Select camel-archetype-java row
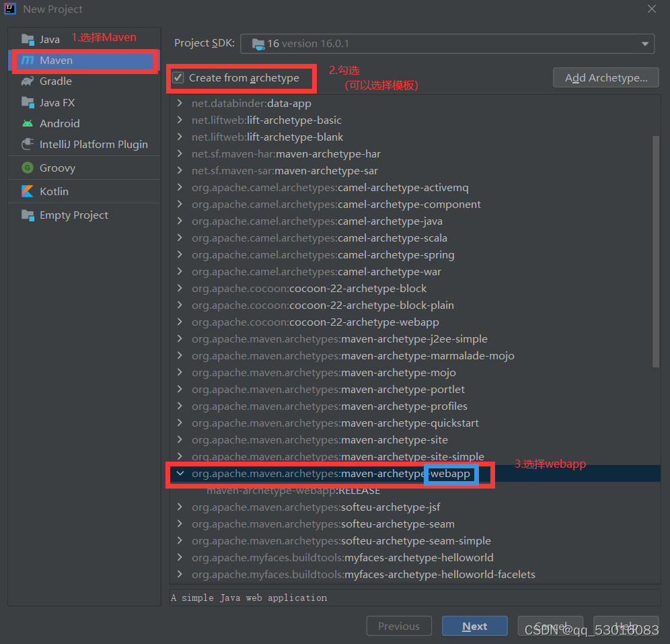The width and height of the screenshot is (670, 644). [415, 221]
